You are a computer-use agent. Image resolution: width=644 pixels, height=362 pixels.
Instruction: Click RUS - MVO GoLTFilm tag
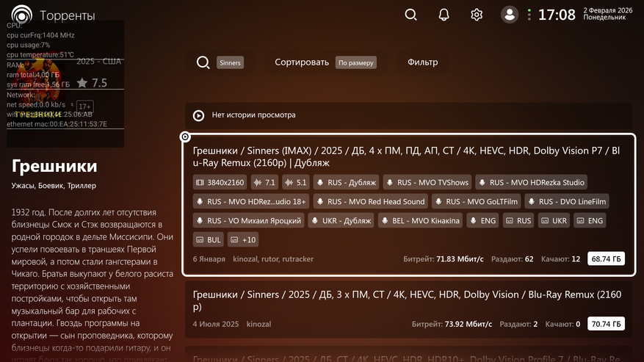pyautogui.click(x=477, y=201)
